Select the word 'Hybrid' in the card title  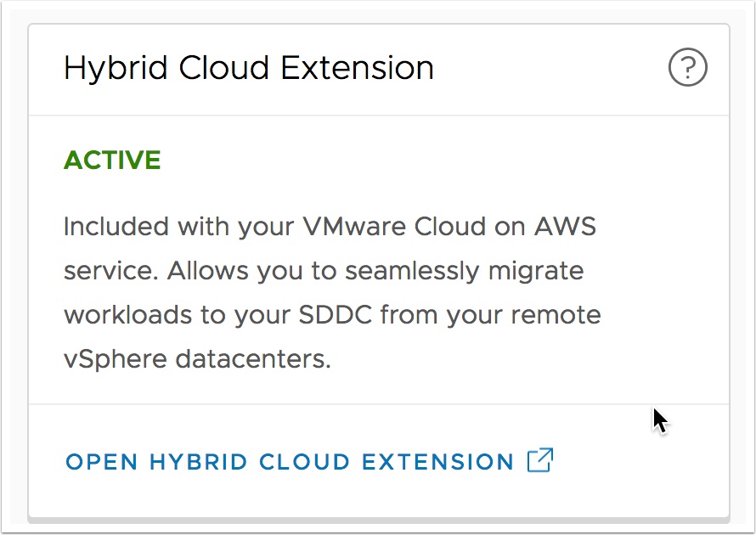116,69
